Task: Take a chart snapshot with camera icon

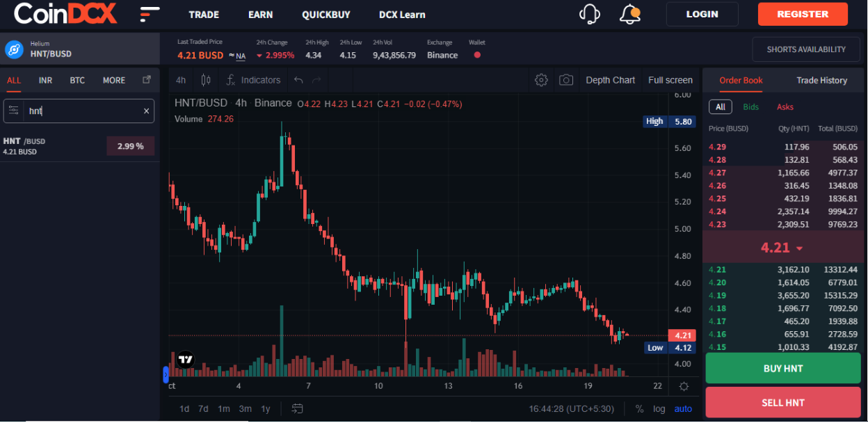Action: point(566,80)
